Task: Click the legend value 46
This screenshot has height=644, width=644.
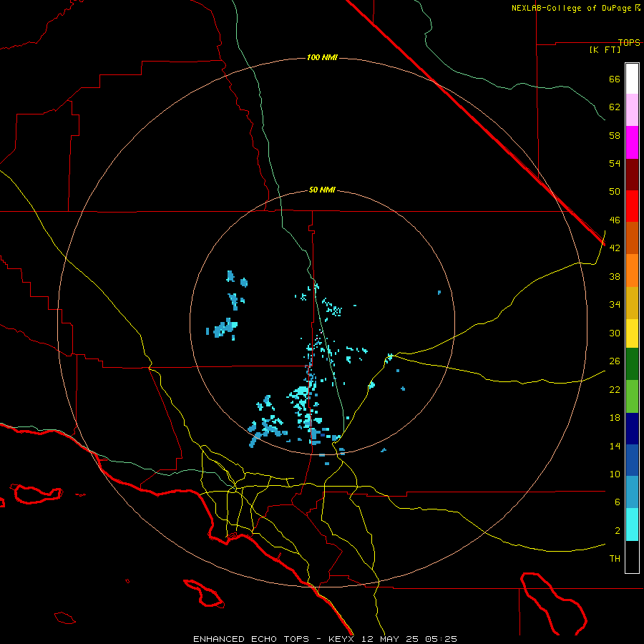Action: tap(615, 220)
